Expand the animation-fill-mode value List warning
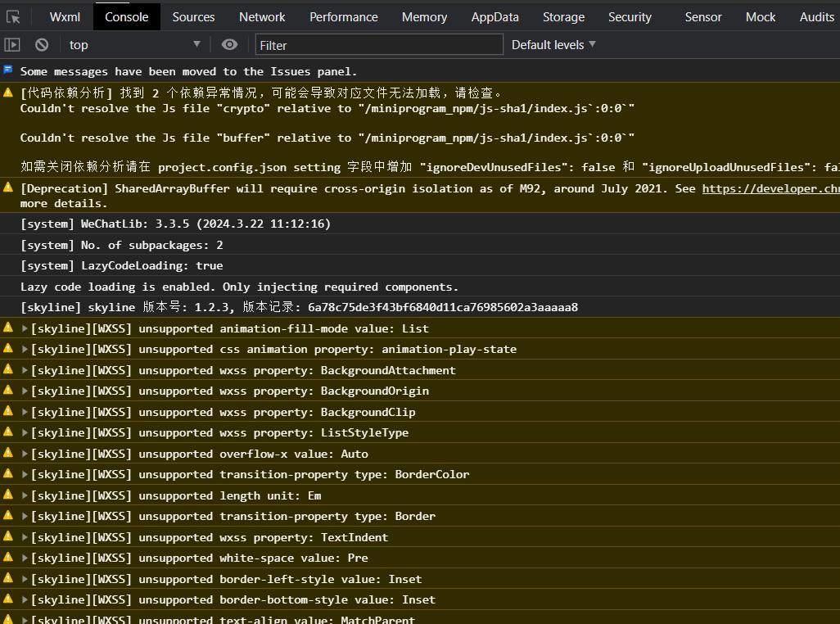Screen dimensions: 840x624 point(24,328)
